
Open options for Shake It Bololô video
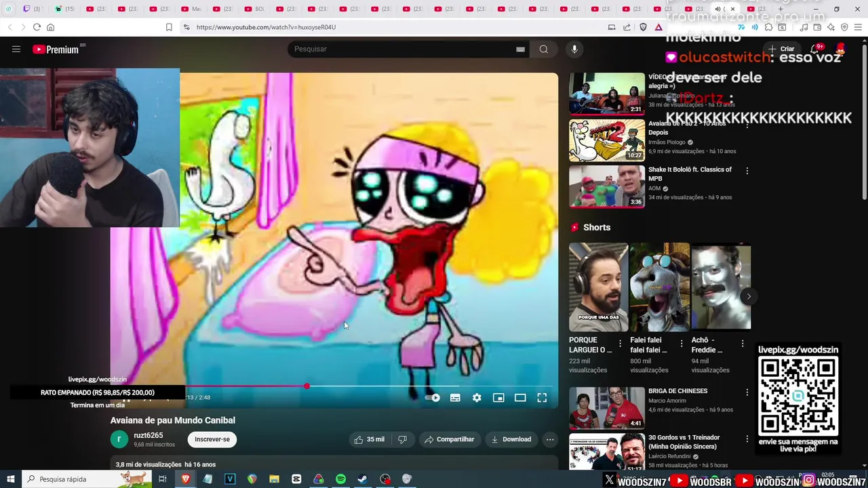pyautogui.click(x=747, y=171)
